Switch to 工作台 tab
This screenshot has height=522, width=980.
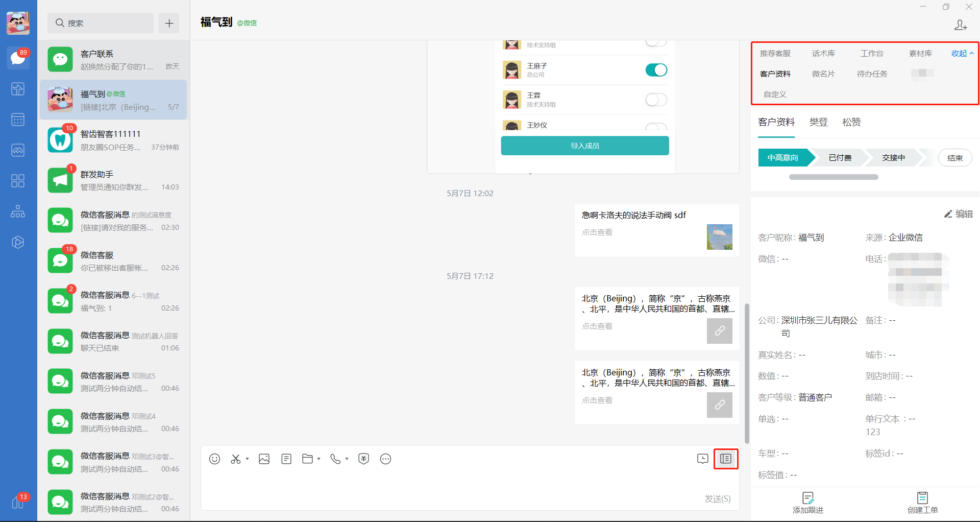pyautogui.click(x=872, y=53)
